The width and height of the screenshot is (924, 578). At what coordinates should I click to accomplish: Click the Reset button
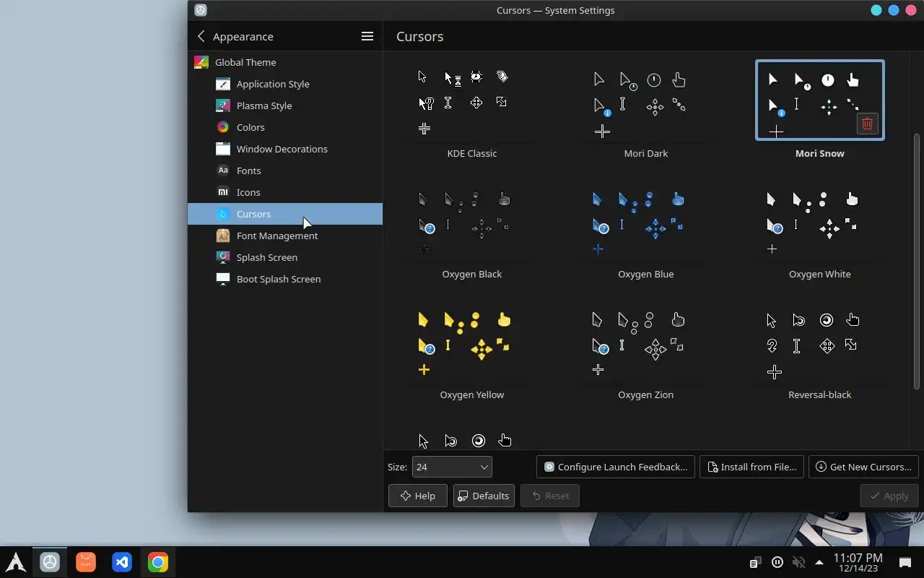point(550,496)
